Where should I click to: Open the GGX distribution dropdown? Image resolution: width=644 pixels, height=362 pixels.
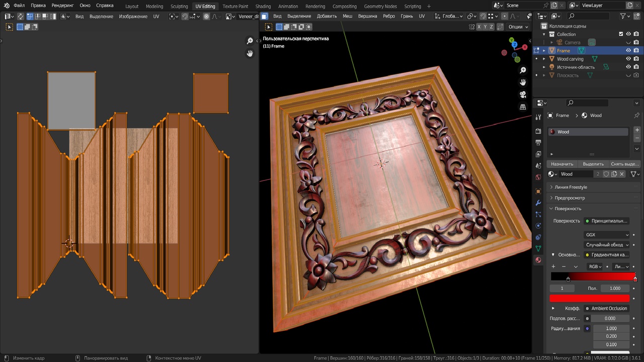click(607, 235)
